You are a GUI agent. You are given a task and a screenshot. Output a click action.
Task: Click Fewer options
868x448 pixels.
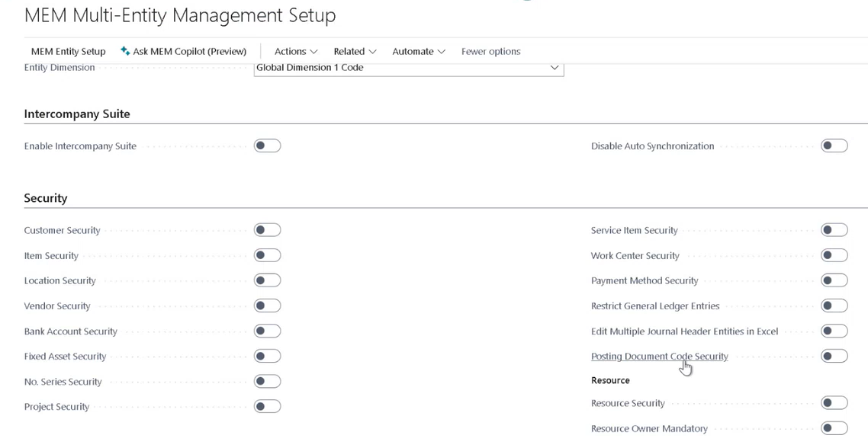(x=490, y=52)
